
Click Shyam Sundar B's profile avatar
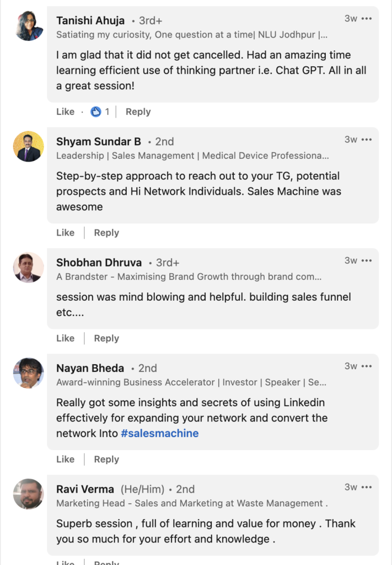click(29, 146)
